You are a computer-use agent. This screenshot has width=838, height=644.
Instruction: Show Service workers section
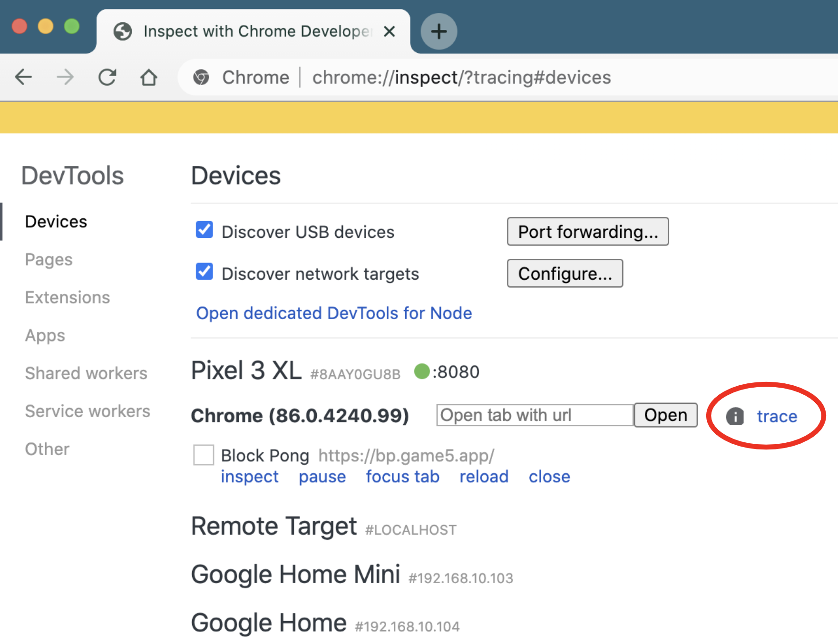(x=88, y=411)
